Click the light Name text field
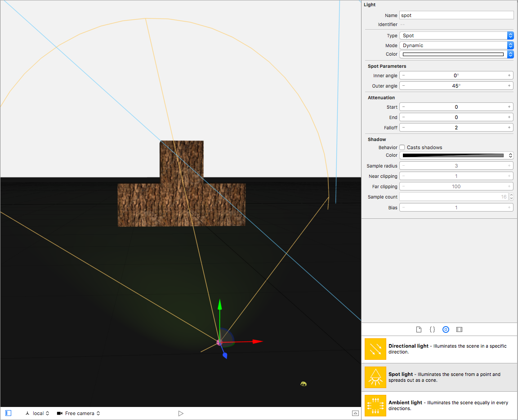Viewport: 518px width, 420px height. (456, 15)
